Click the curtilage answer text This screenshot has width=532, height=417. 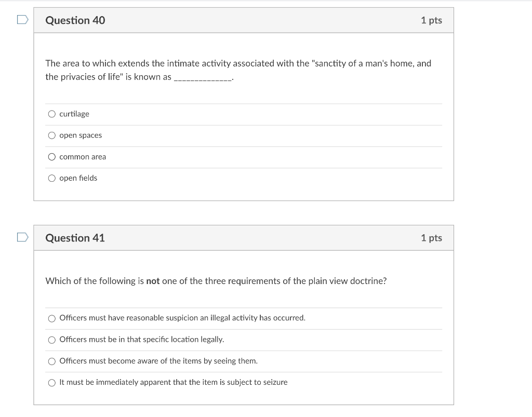point(74,114)
